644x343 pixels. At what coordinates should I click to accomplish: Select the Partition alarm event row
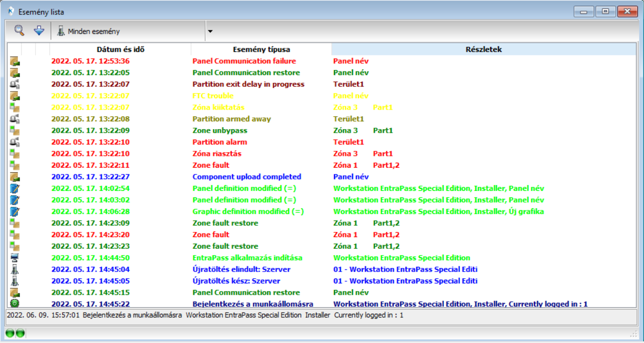click(x=219, y=142)
